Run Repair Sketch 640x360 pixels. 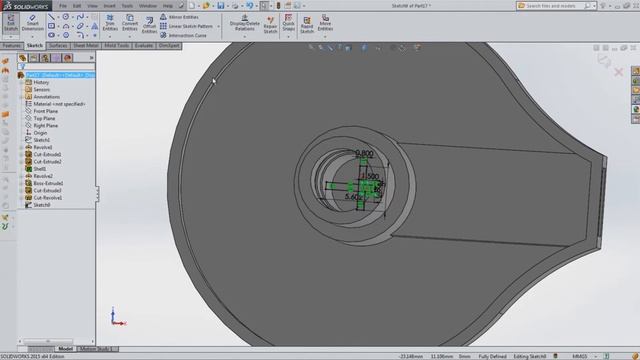click(x=270, y=24)
